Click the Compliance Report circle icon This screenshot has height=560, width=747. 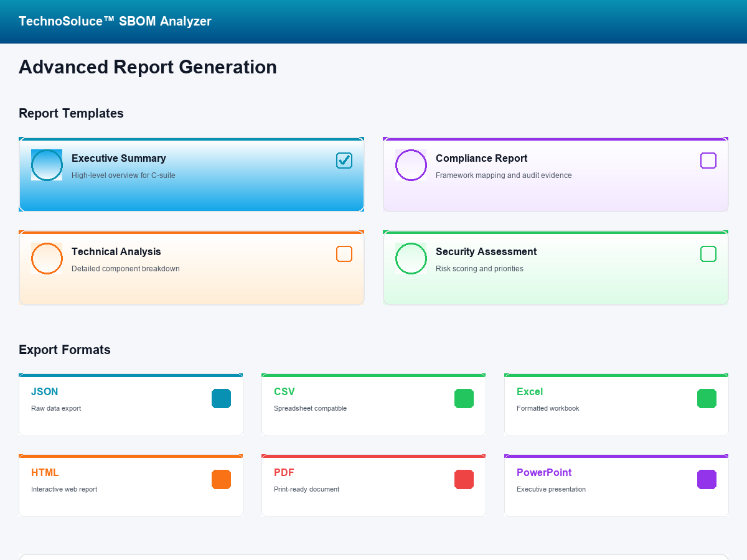coord(411,165)
